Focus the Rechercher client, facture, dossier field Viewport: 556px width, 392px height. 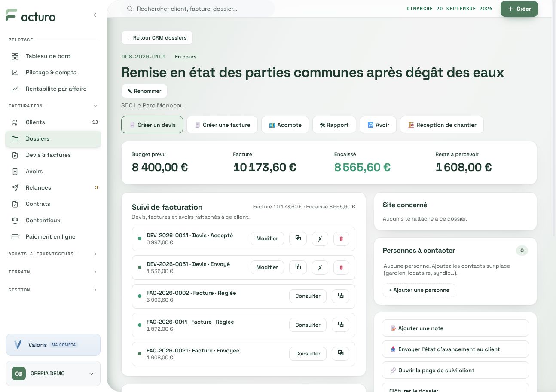pyautogui.click(x=198, y=9)
